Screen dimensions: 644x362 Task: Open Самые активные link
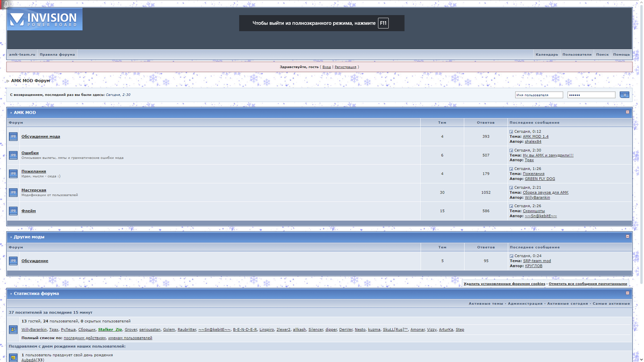click(611, 304)
